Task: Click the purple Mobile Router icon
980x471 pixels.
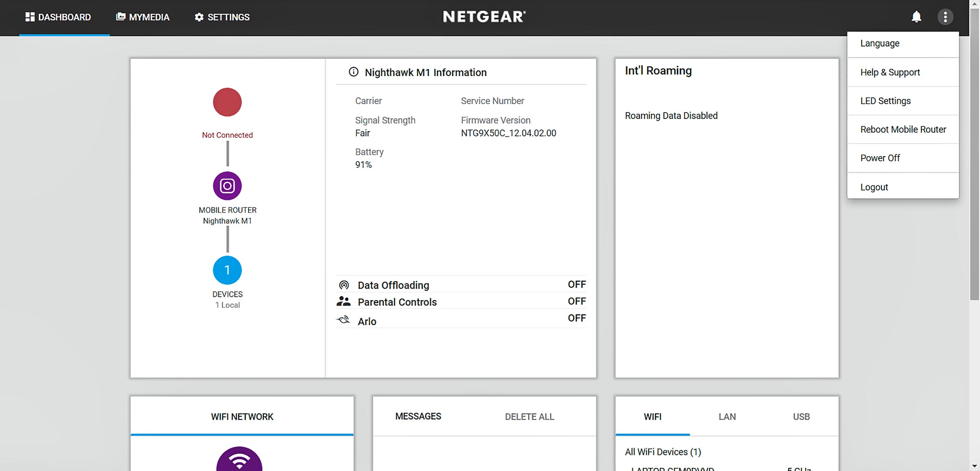Action: pyautogui.click(x=227, y=186)
